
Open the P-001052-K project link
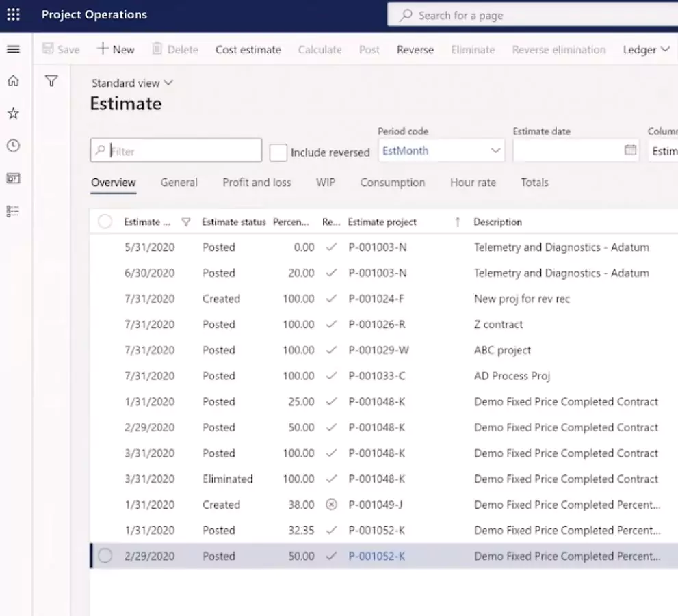[x=376, y=556]
